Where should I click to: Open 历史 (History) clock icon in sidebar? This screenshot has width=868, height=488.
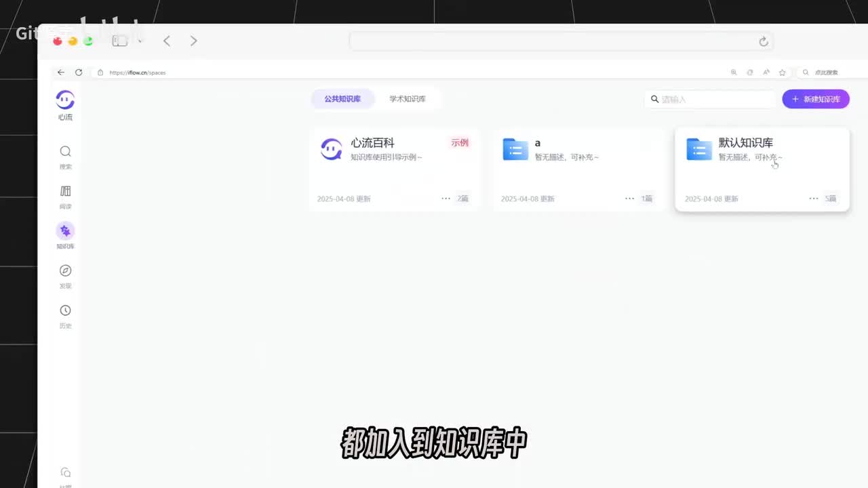65,311
